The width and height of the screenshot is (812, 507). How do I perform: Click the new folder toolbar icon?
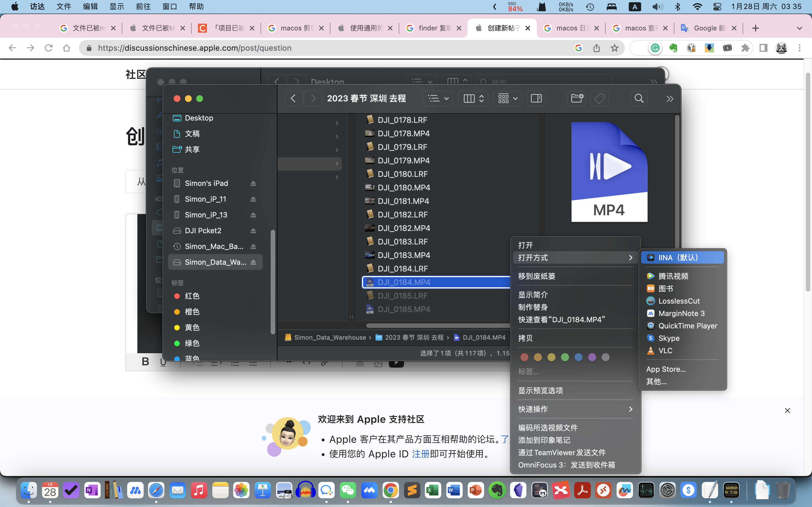(577, 98)
